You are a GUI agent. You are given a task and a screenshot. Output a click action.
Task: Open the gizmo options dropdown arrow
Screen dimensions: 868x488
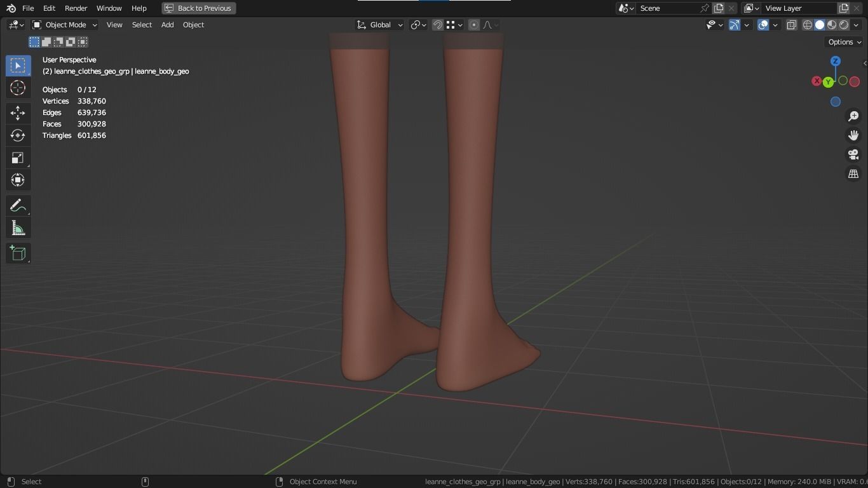click(747, 25)
